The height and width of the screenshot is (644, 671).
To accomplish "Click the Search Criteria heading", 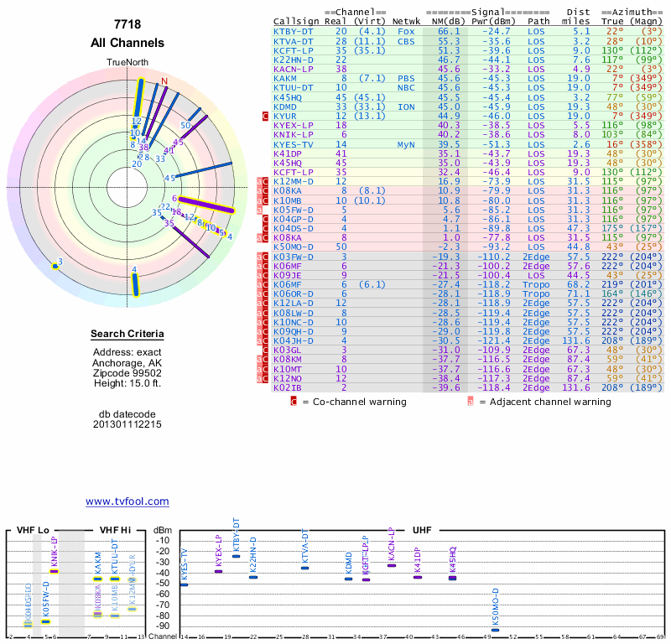I will pyautogui.click(x=127, y=334).
